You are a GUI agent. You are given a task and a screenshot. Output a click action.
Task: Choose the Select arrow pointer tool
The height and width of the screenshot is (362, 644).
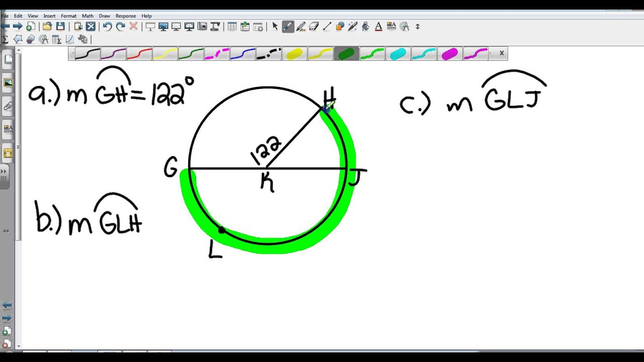click(x=275, y=27)
